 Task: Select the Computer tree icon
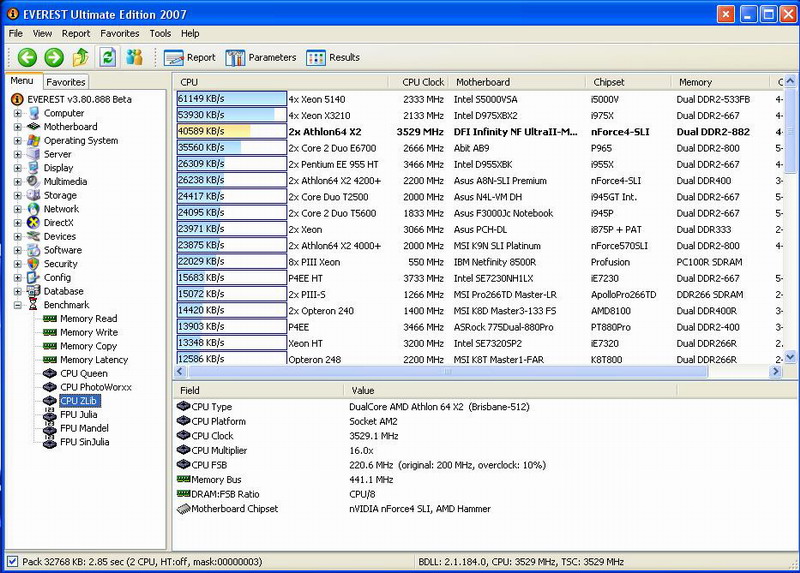click(34, 113)
